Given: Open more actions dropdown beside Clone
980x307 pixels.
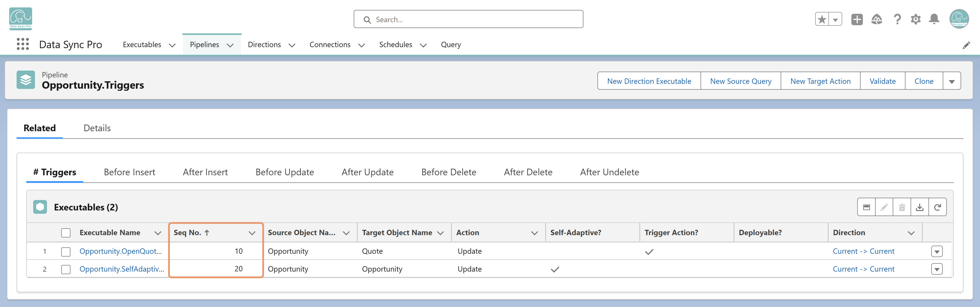Looking at the screenshot, I should [951, 81].
